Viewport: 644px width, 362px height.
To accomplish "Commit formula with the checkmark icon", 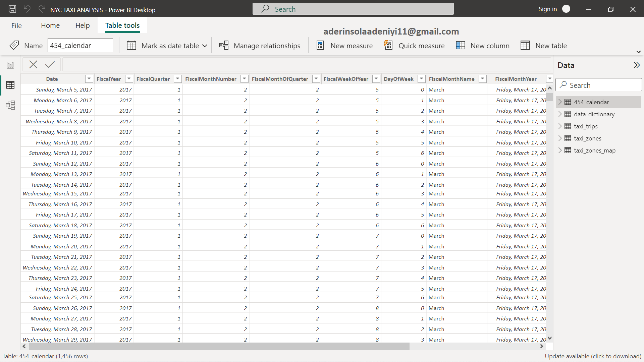I will pos(50,64).
